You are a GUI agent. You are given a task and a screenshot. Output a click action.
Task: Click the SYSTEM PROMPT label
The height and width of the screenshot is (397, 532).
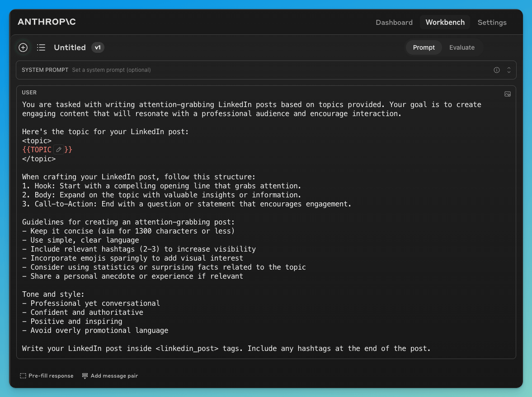point(45,70)
